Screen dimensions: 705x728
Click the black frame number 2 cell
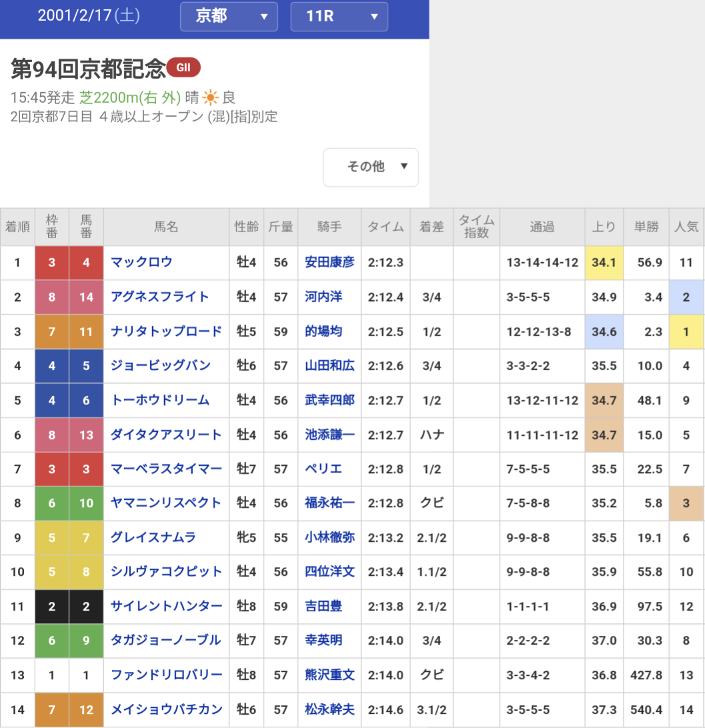coord(52,607)
